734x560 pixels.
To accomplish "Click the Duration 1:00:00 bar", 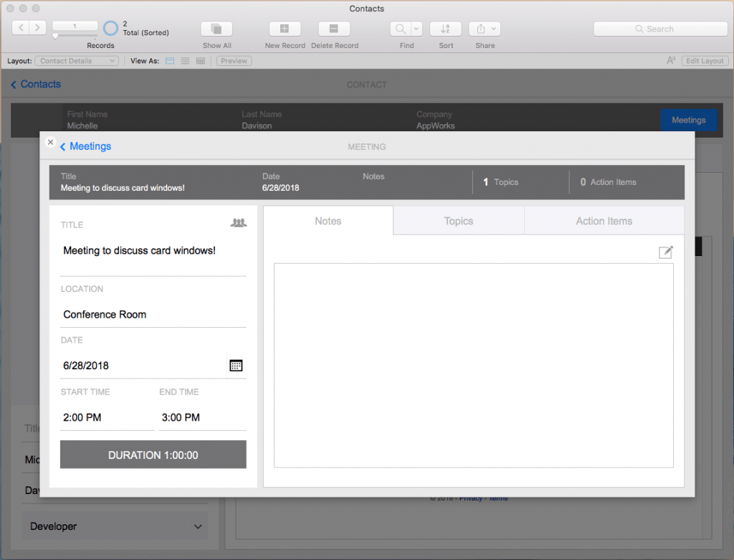I will click(x=153, y=455).
